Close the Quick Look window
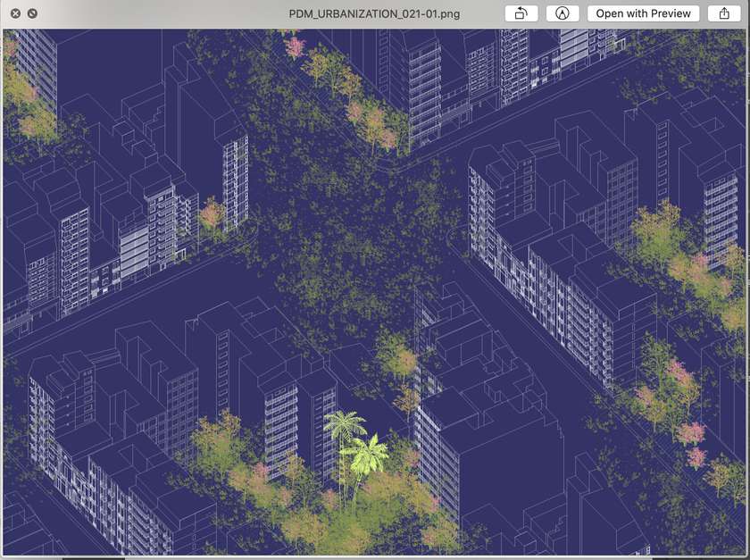The width and height of the screenshot is (750, 560). click(x=16, y=13)
